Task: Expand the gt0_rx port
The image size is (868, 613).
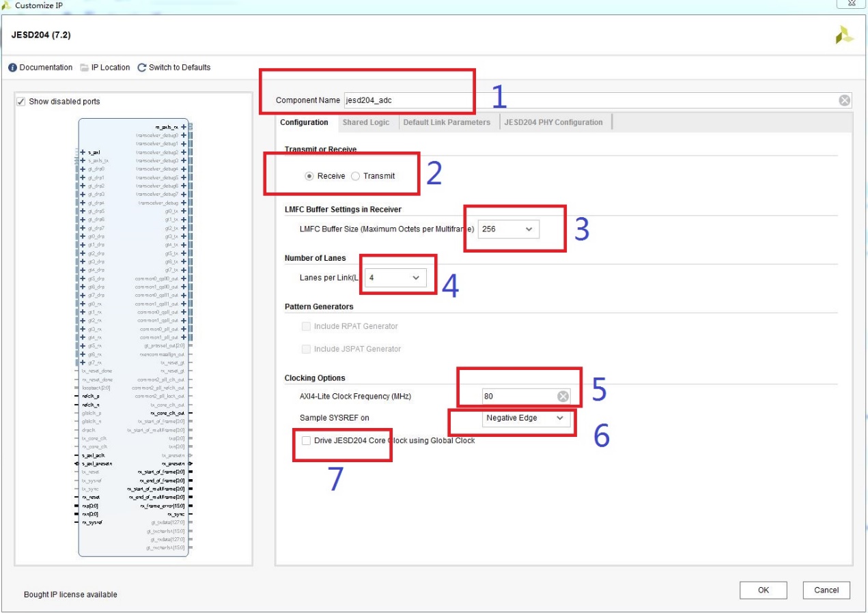Action: click(83, 304)
